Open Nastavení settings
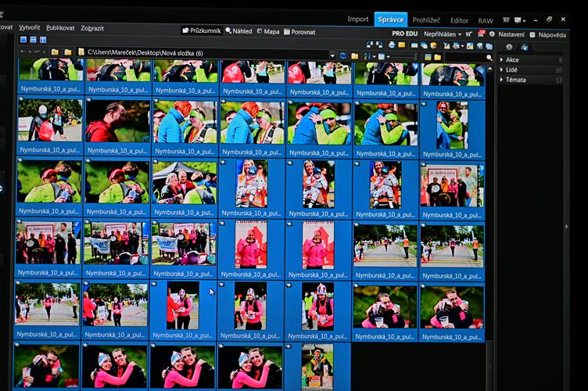 [x=507, y=34]
